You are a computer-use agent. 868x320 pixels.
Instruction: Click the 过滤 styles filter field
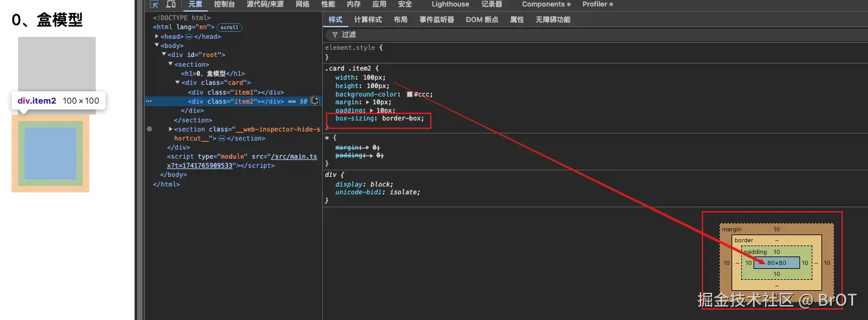tap(595, 35)
